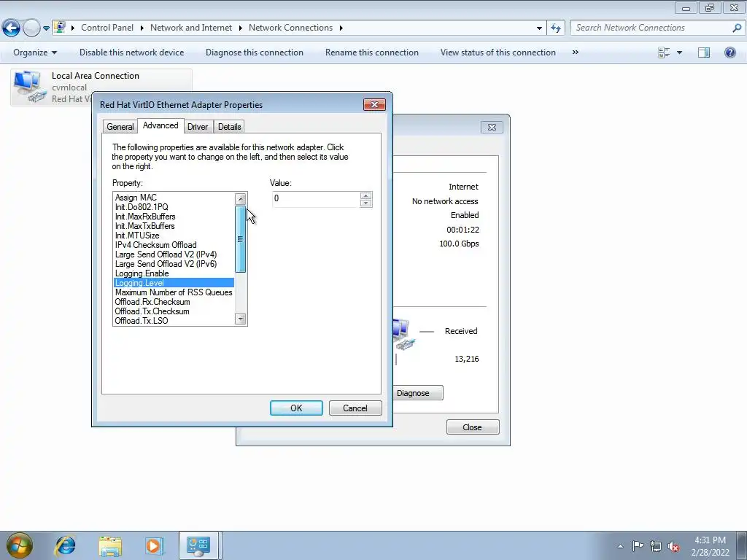
Task: Select the Offload.Tx.Checksum property
Action: pyautogui.click(x=174, y=311)
